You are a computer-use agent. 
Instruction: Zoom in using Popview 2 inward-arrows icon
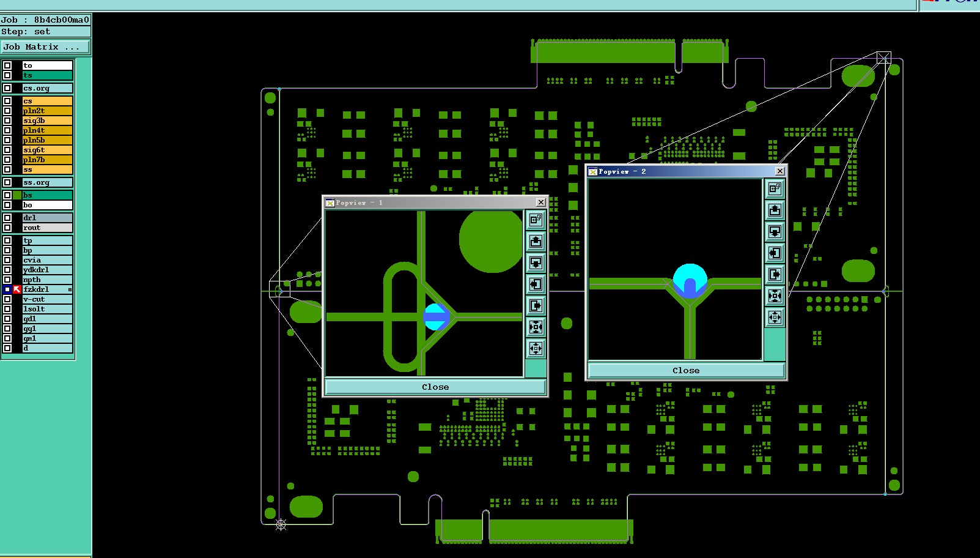point(775,296)
